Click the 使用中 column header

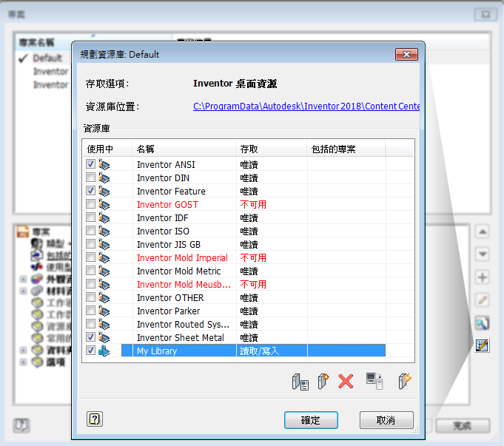(x=107, y=149)
